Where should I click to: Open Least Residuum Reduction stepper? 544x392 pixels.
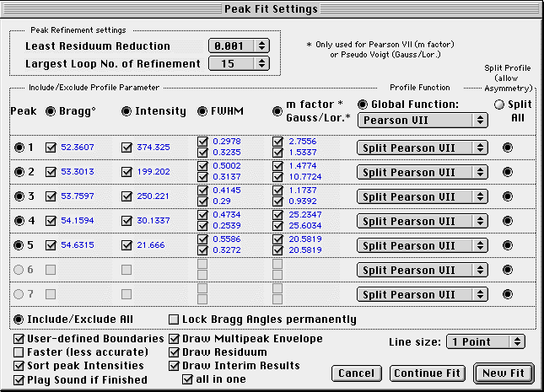261,46
